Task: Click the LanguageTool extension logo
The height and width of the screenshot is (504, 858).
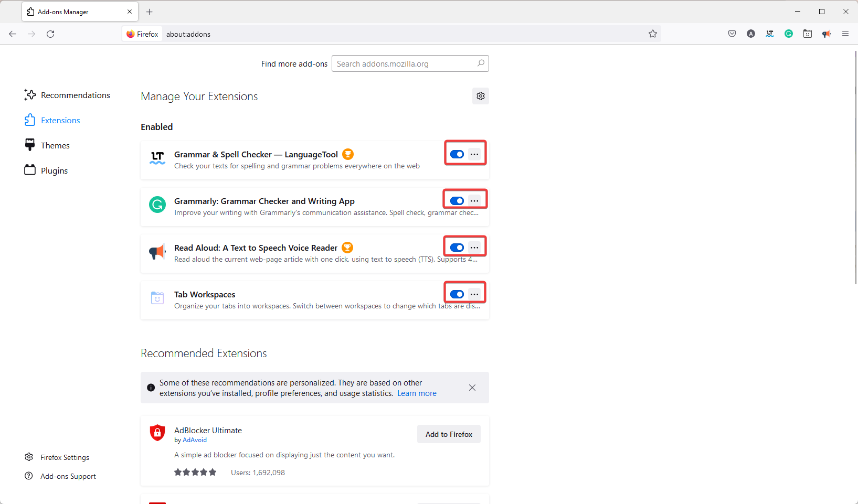Action: click(157, 158)
